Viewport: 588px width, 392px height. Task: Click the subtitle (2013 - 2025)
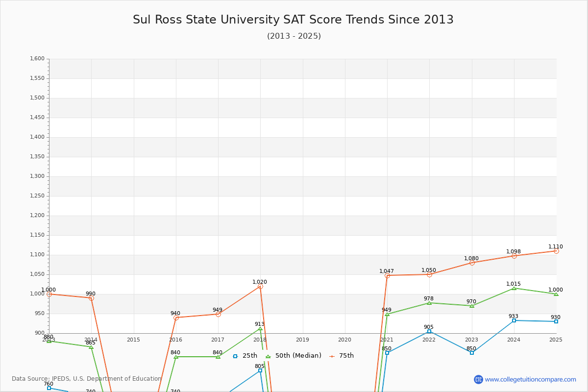tap(294, 36)
